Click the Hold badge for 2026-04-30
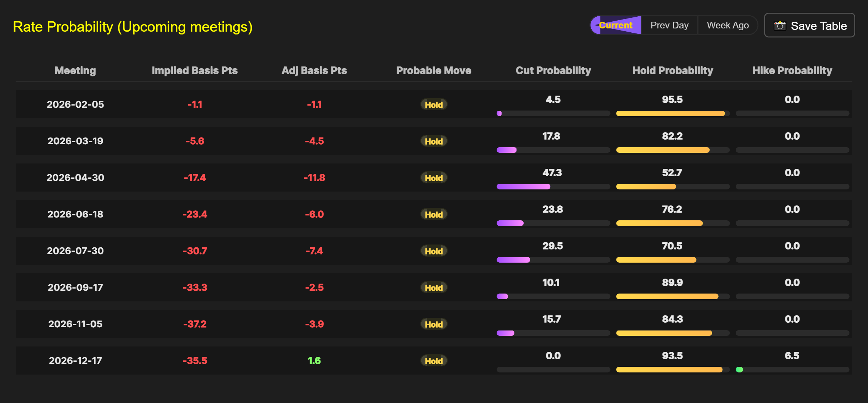Viewport: 868px width, 403px height. (x=434, y=178)
